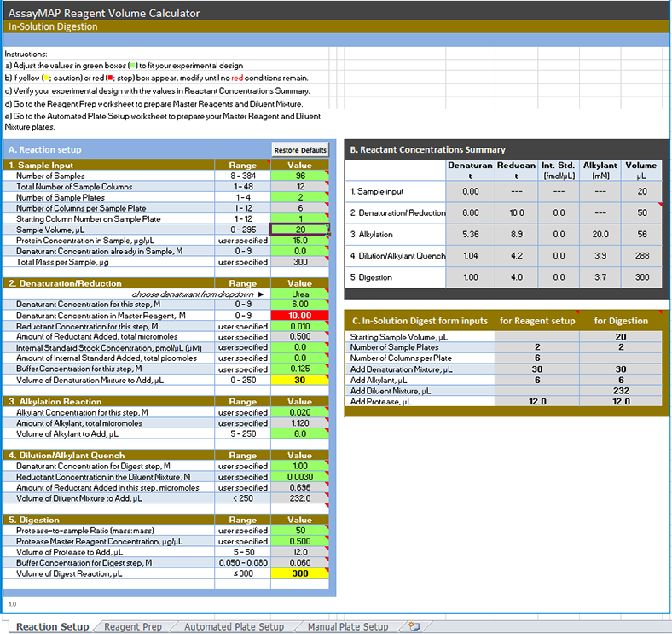Click Sample input Volume 20 in summary
672x634 pixels.
[641, 191]
